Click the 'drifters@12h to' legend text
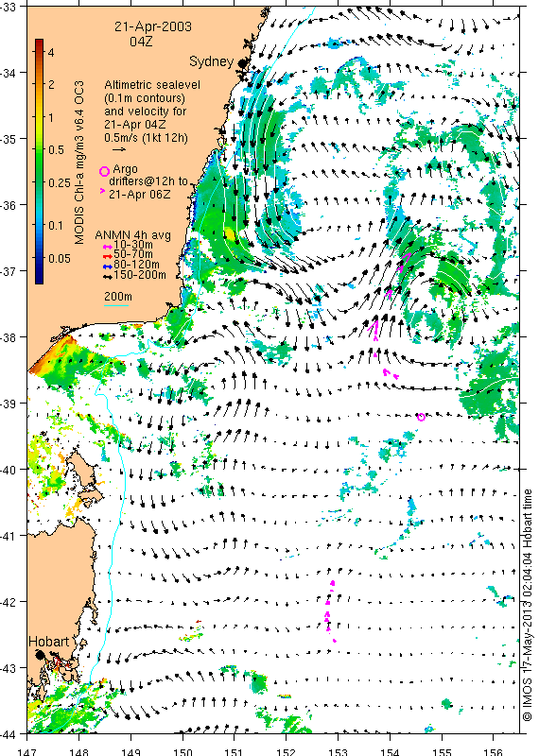This screenshot has width=539, height=756. point(148,181)
